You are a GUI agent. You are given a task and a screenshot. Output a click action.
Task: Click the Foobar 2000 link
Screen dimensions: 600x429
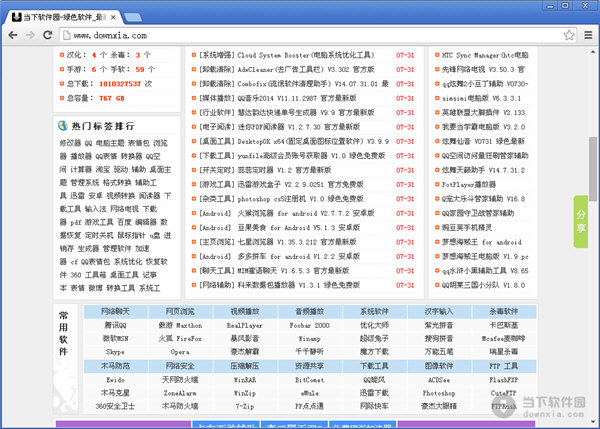point(310,325)
